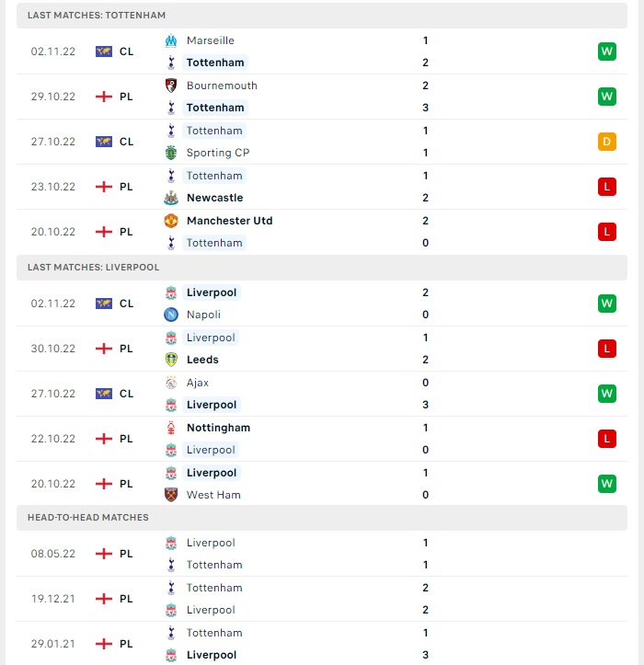The width and height of the screenshot is (644, 665).
Task: Click the Marseille club crest icon
Action: pyautogui.click(x=171, y=40)
